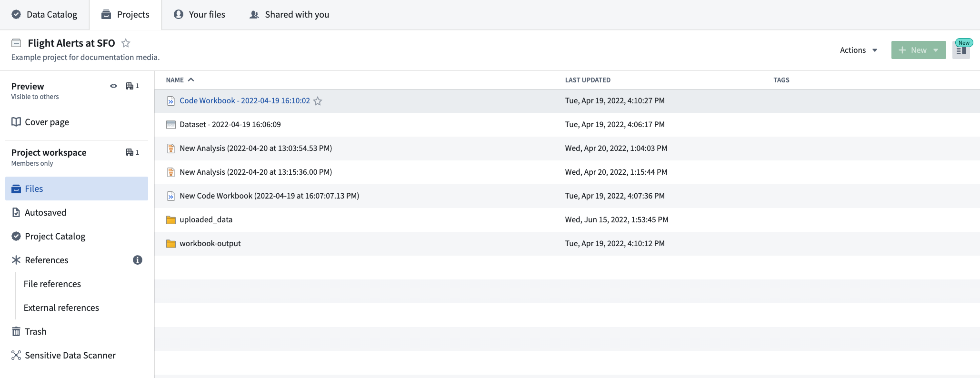The image size is (980, 378).
Task: Open New Analysis 13:03:54.53 PM file
Action: pyautogui.click(x=256, y=149)
